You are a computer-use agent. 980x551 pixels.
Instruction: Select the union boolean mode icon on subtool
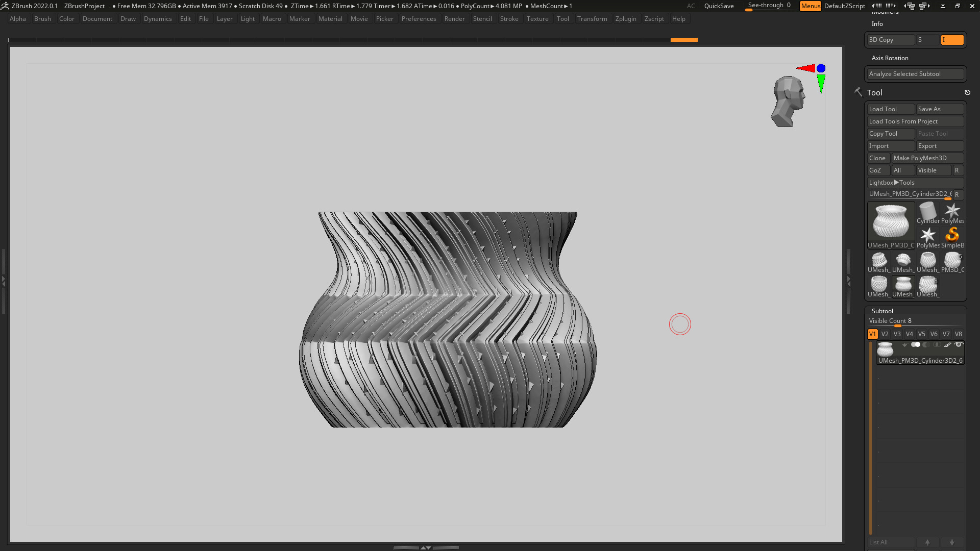point(916,345)
